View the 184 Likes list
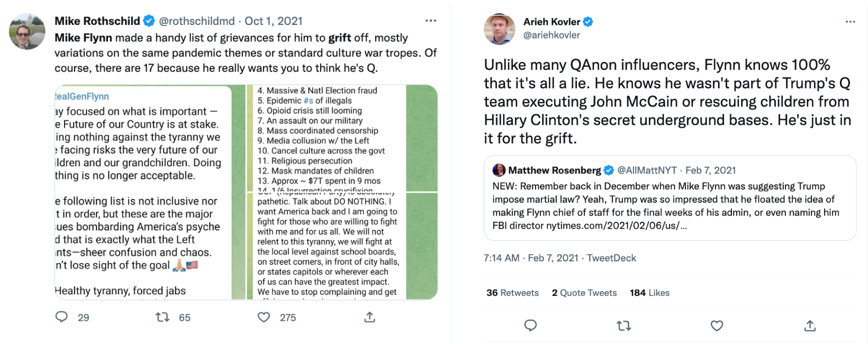 pyautogui.click(x=649, y=293)
